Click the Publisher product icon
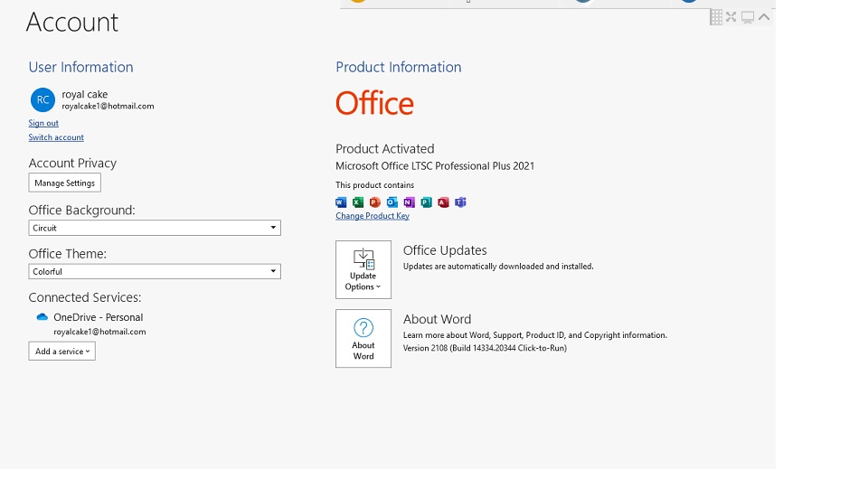 pyautogui.click(x=426, y=202)
